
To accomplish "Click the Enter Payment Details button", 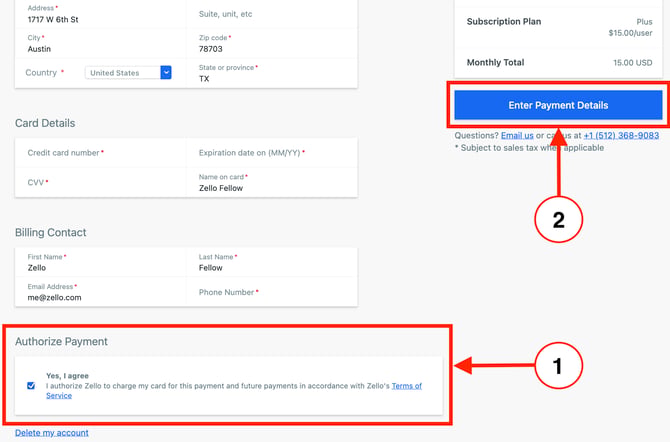I will click(558, 105).
